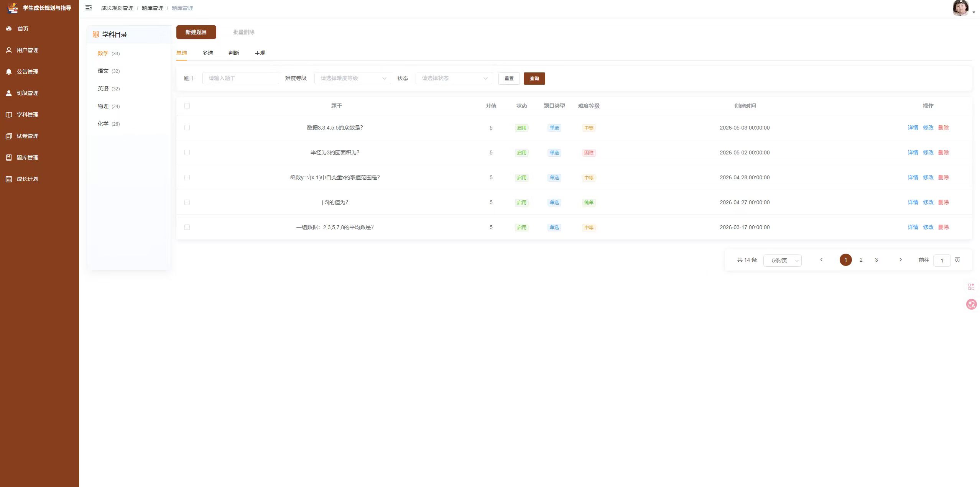The height and width of the screenshot is (487, 980).
Task: Click the 试卷管理 papers icon
Action: click(x=9, y=136)
